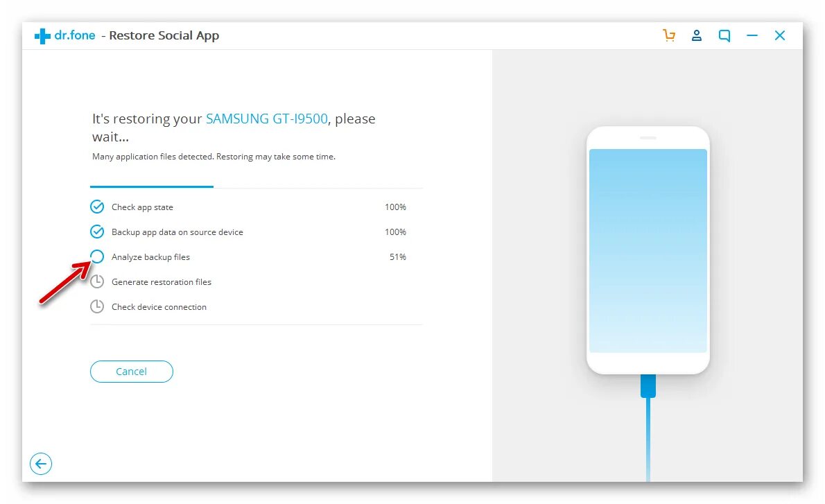
Task: Click the blue restore progress bar
Action: click(x=152, y=186)
